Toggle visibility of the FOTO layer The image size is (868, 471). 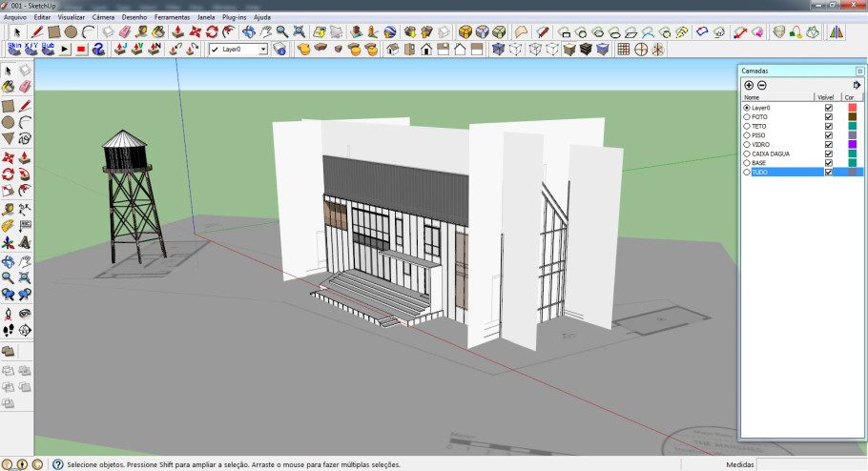[x=829, y=116]
